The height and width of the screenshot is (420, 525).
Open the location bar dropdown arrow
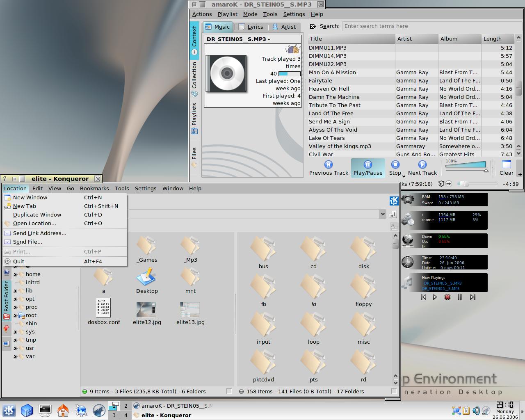382,214
